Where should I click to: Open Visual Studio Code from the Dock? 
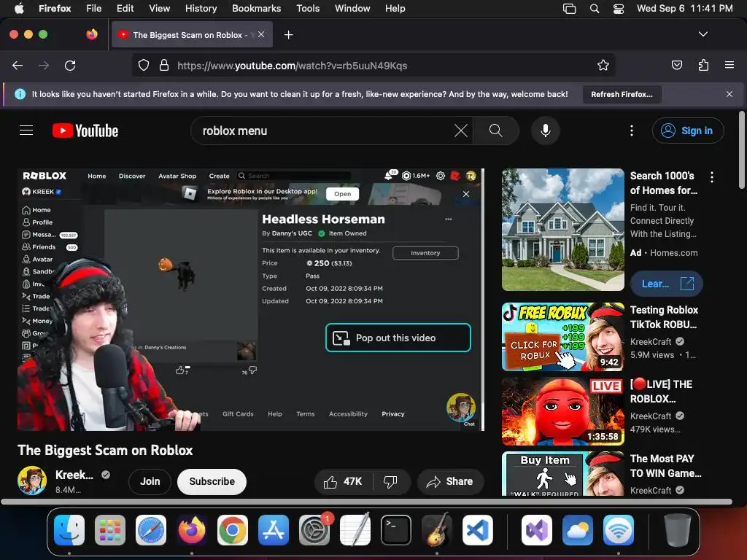[477, 530]
